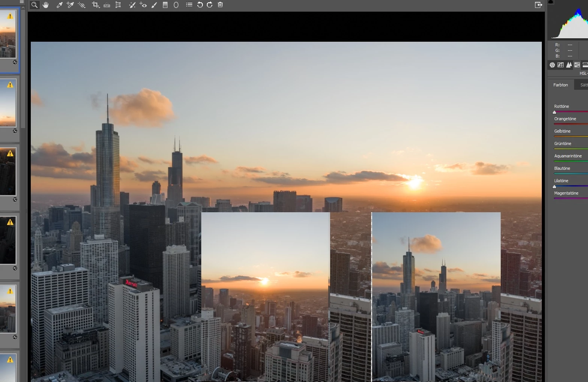
Task: Click the Magentatöne slider track
Action: [x=571, y=198]
